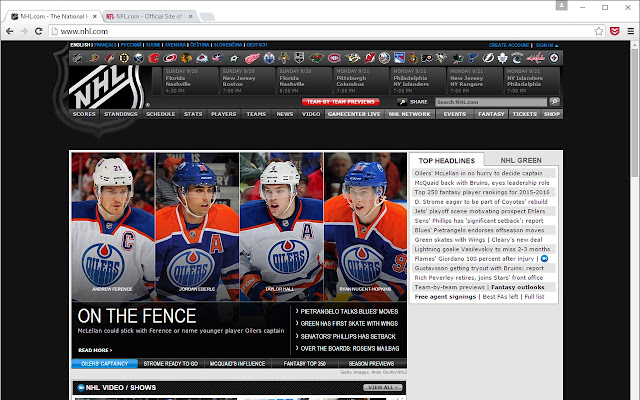Select the Chicago Blackhawks logo
Viewport: 640px width, 400px height.
pos(186,58)
